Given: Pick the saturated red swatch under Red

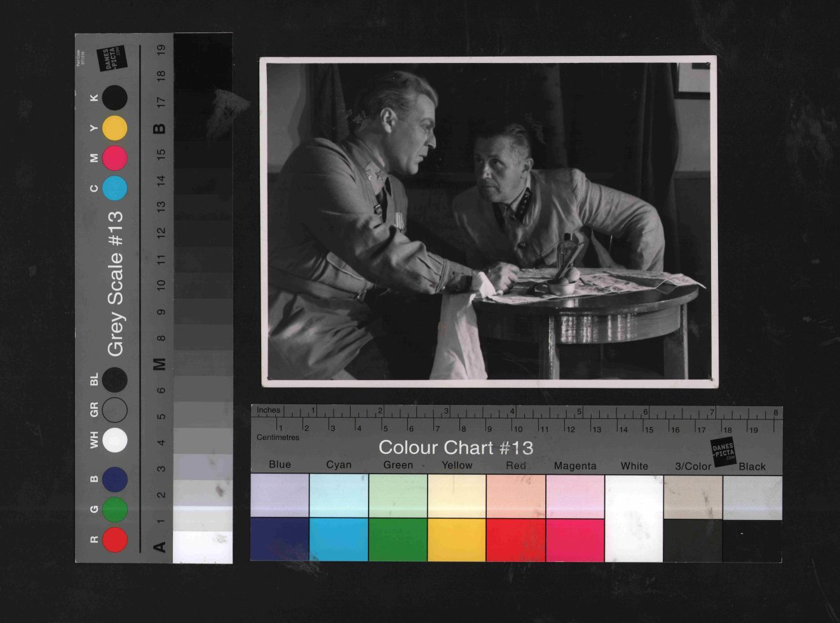Looking at the screenshot, I should click(515, 540).
